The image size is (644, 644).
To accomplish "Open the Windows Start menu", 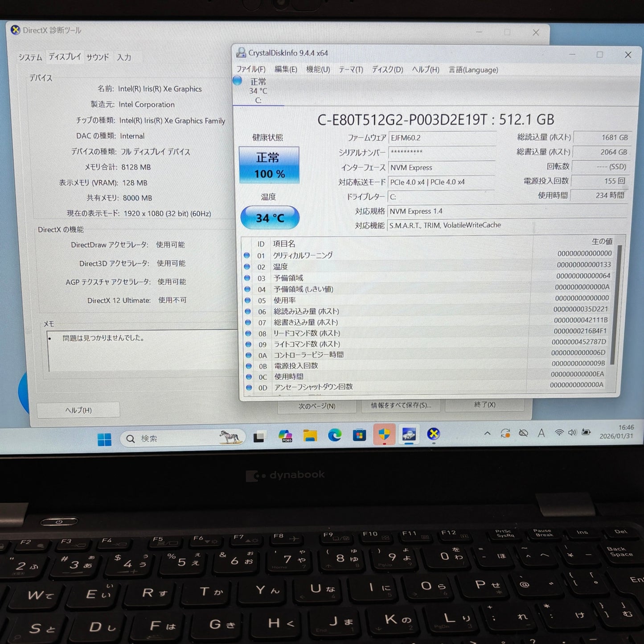I will point(104,439).
